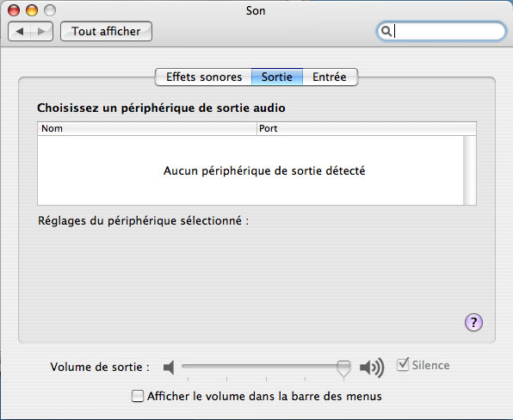
Task: Click the empty output device list area
Action: 250,170
